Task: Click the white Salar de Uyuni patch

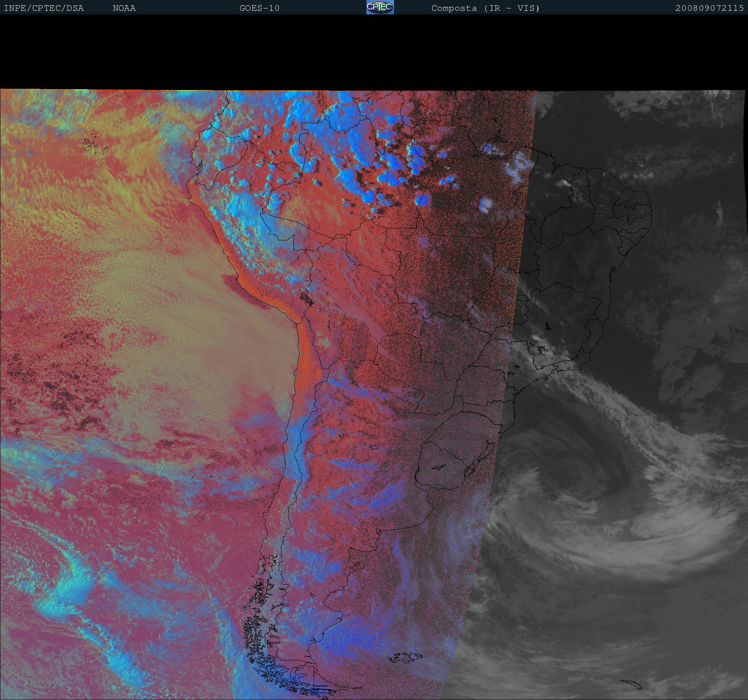Action: pos(324,342)
